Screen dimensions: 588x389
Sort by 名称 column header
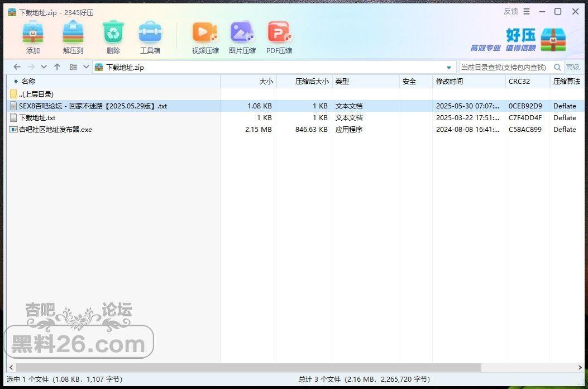[113, 82]
